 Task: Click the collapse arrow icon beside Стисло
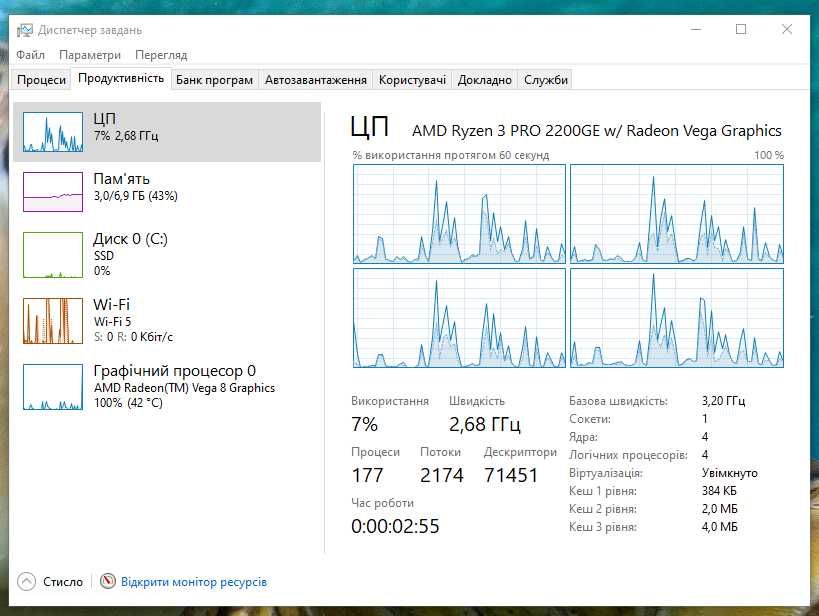tap(27, 582)
